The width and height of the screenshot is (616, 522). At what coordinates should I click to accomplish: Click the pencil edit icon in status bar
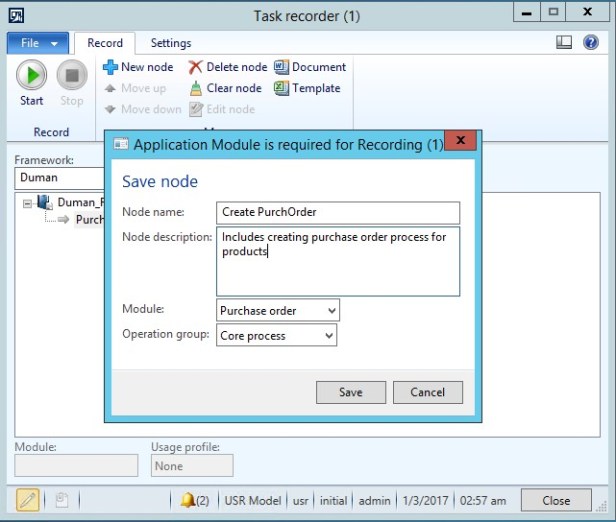(28, 500)
